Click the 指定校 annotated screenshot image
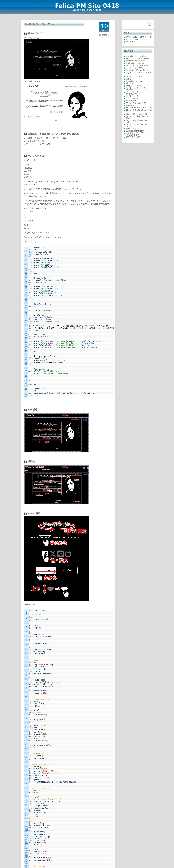The height and width of the screenshot is (868, 174). (x=56, y=484)
